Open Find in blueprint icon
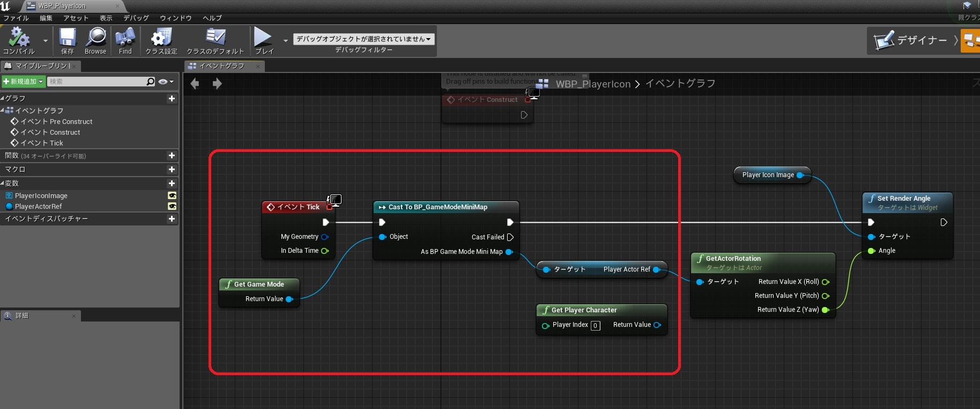 click(125, 41)
